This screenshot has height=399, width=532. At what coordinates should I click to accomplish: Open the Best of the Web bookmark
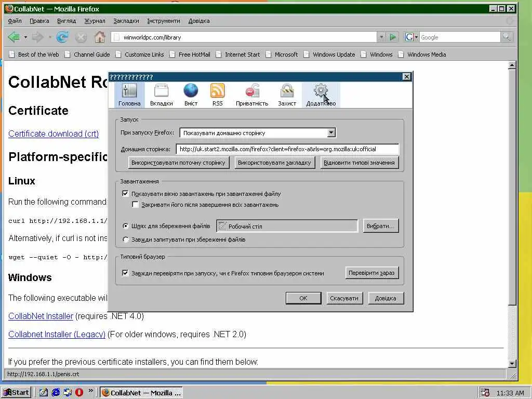pyautogui.click(x=34, y=54)
